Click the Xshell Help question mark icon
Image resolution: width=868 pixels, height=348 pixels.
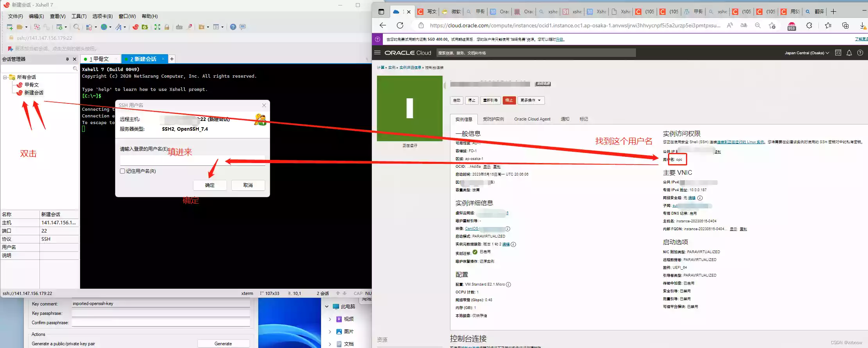pyautogui.click(x=233, y=27)
